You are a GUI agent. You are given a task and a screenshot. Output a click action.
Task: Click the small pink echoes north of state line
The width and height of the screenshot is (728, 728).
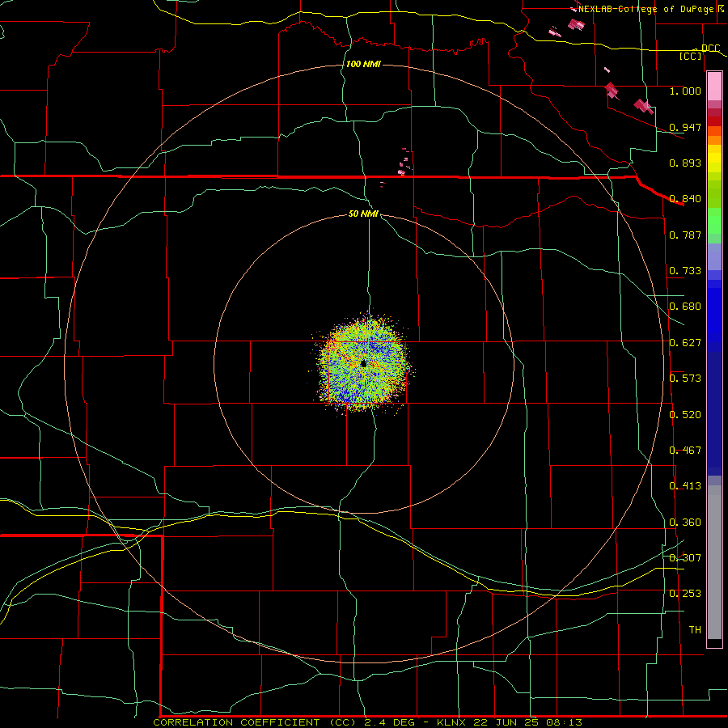point(404,162)
